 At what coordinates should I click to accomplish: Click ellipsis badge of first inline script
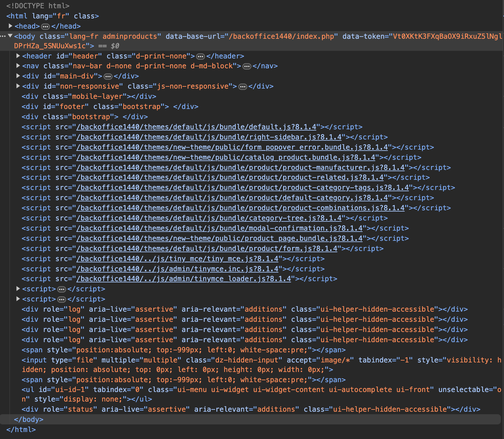(x=62, y=289)
